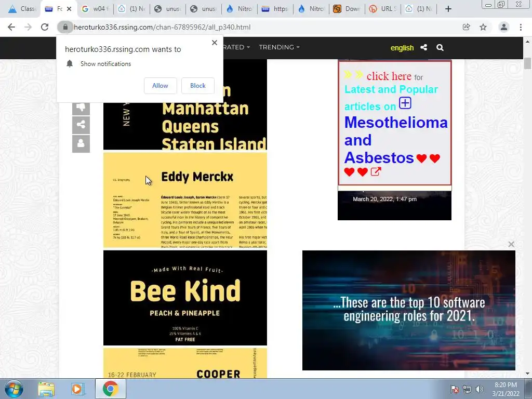Image resolution: width=532 pixels, height=399 pixels.
Task: Click the scrollbar down arrow
Action: pyautogui.click(x=527, y=374)
